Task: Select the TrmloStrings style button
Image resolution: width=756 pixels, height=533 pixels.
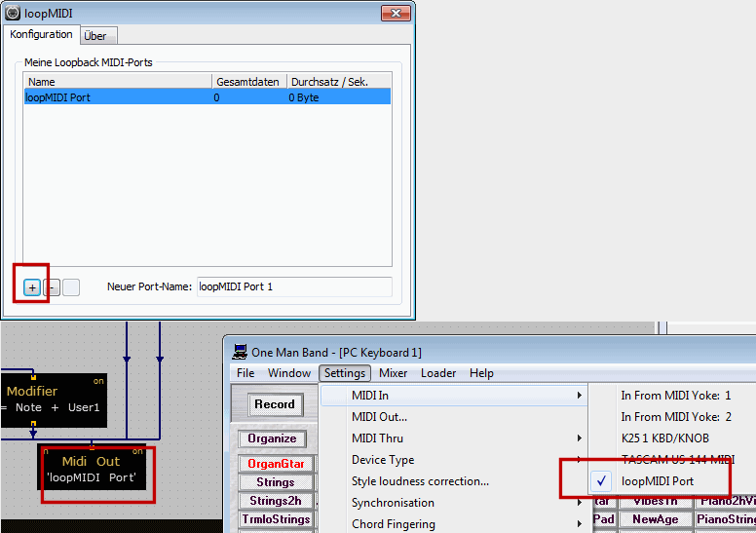Action: pos(276,519)
